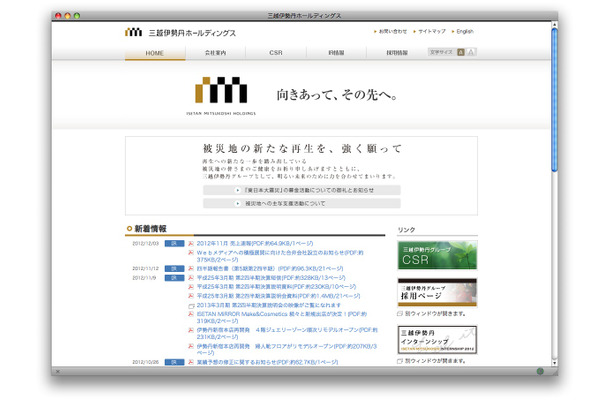Click arrow icon before お問い合わせ
This screenshot has height=400, width=610.
tap(375, 32)
